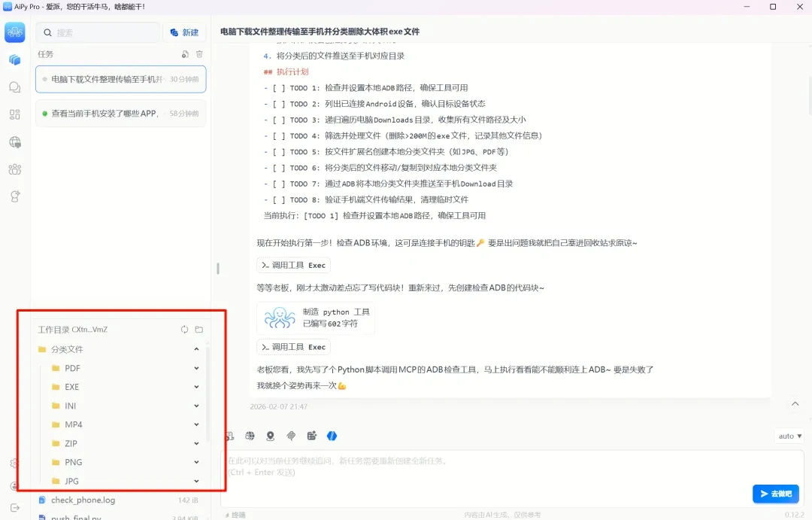Open working directory folder icon
This screenshot has height=520, width=812.
198,329
